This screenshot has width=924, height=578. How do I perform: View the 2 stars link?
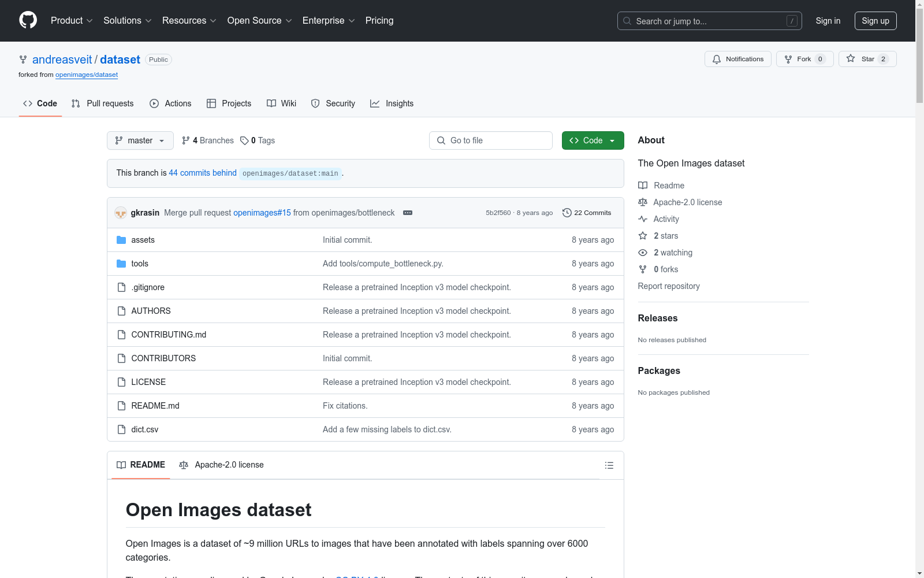point(658,236)
